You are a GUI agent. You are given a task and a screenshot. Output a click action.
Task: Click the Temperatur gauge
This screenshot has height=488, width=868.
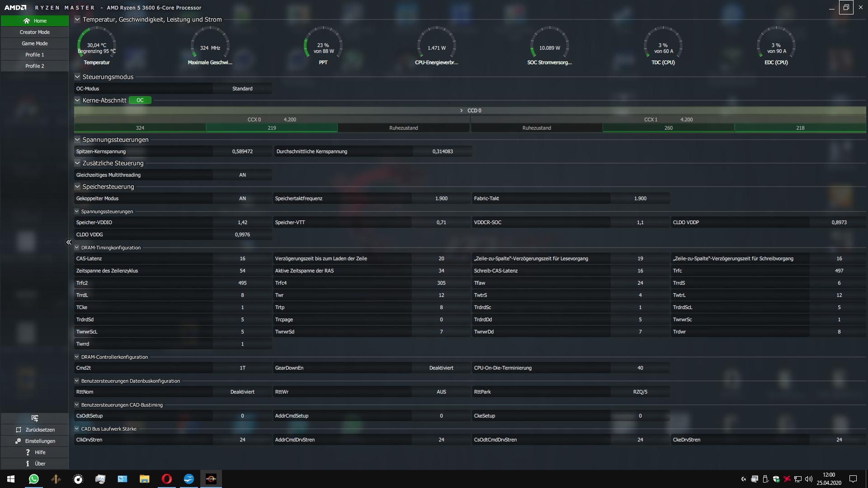point(97,46)
